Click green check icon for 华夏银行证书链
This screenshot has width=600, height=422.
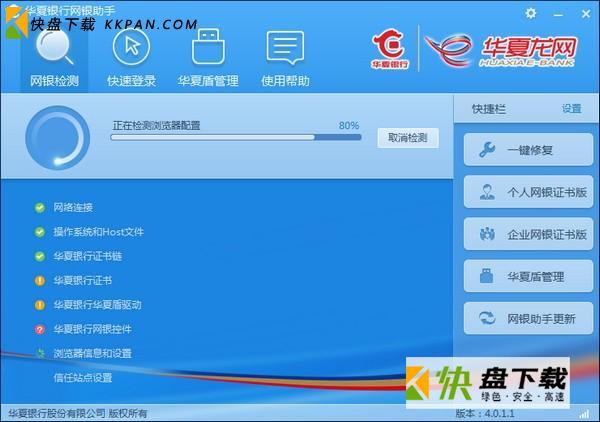point(40,256)
